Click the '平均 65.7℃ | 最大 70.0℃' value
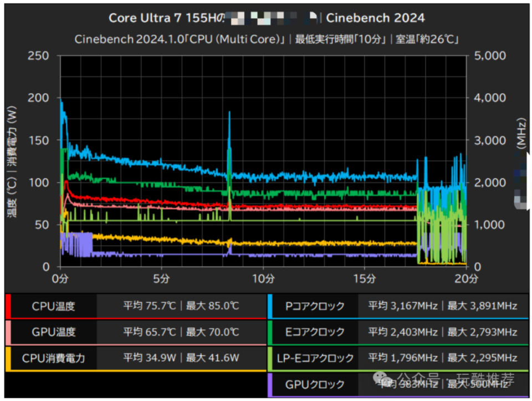Image resolution: width=532 pixels, height=401 pixels. click(x=181, y=332)
